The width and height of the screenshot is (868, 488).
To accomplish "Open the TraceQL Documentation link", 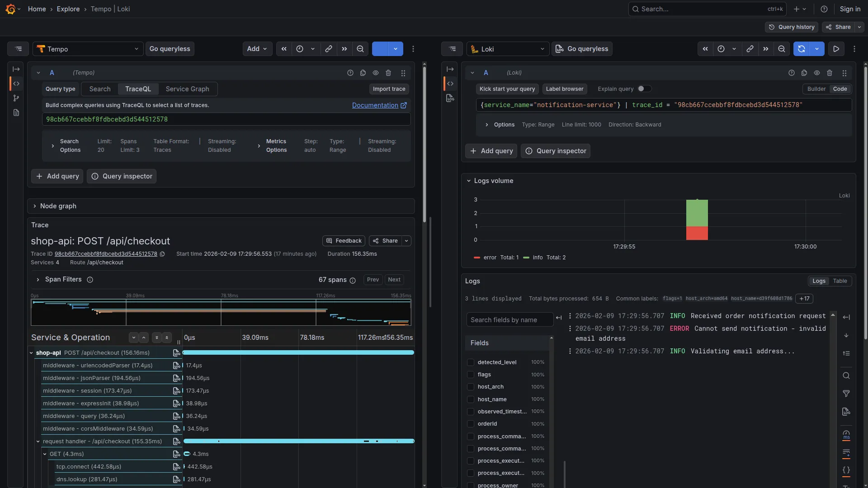I will click(376, 105).
